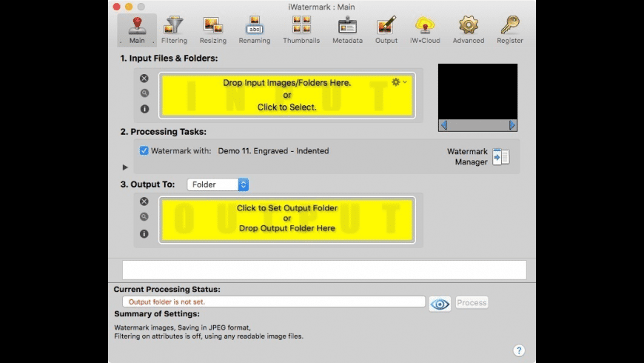Image resolution: width=644 pixels, height=363 pixels.
Task: Show previous image in preview
Action: pyautogui.click(x=444, y=124)
